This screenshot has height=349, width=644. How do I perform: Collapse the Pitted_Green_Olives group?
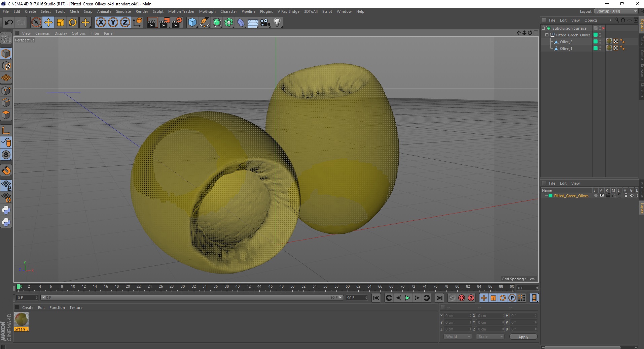547,35
